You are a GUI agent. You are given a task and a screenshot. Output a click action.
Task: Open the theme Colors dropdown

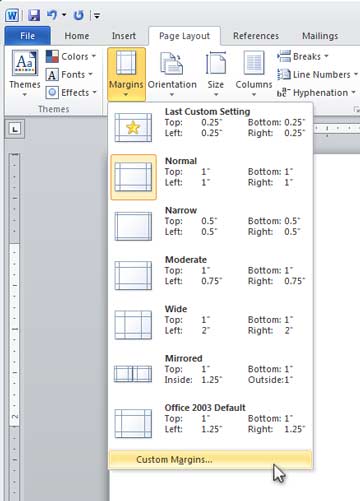coord(71,56)
